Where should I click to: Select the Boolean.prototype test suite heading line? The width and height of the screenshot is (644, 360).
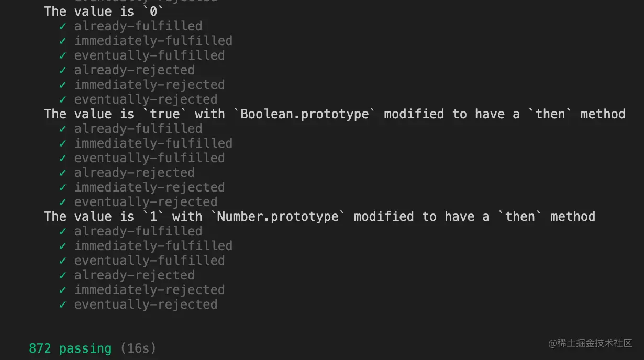tap(335, 114)
